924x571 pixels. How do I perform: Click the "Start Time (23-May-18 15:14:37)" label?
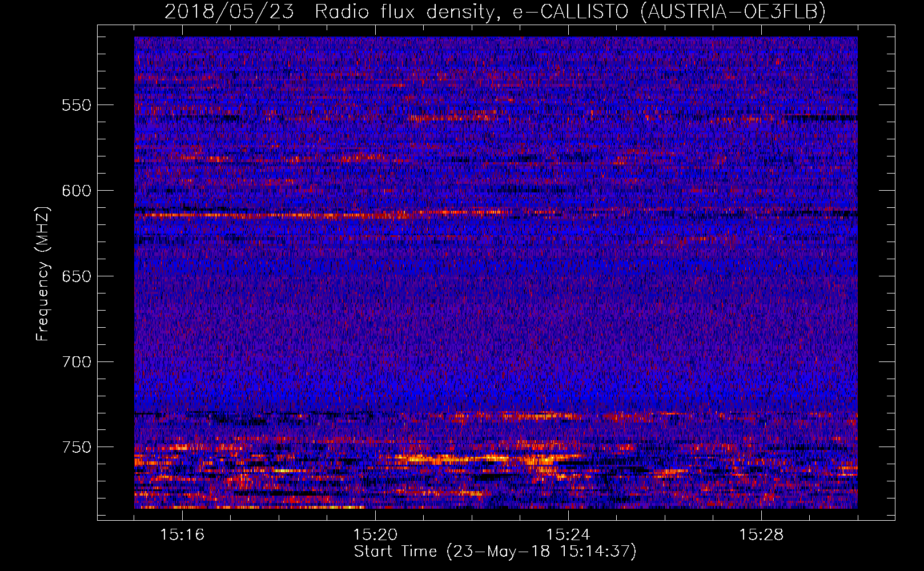click(x=495, y=552)
